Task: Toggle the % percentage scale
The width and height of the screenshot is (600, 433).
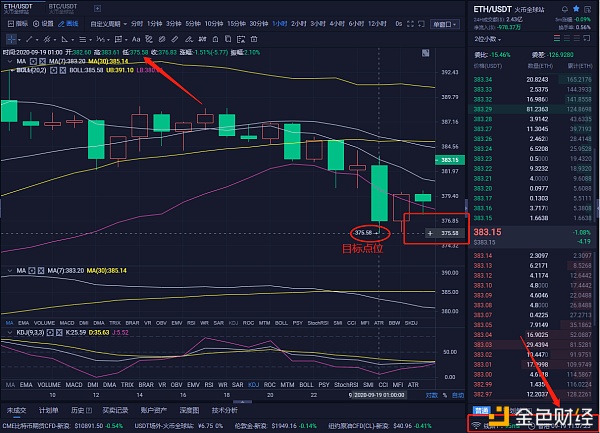Action: [x=445, y=395]
